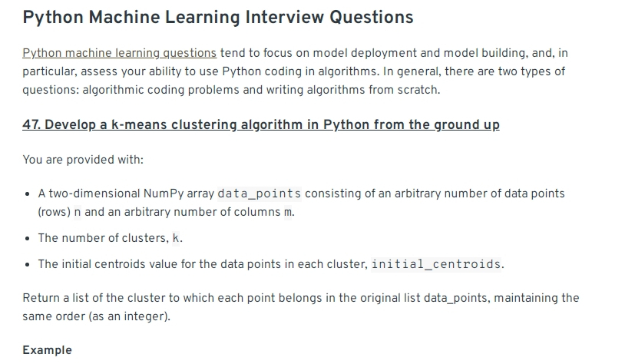Click the word '(rows)' in the first bullet
The height and width of the screenshot is (364, 635).
[x=55, y=212]
